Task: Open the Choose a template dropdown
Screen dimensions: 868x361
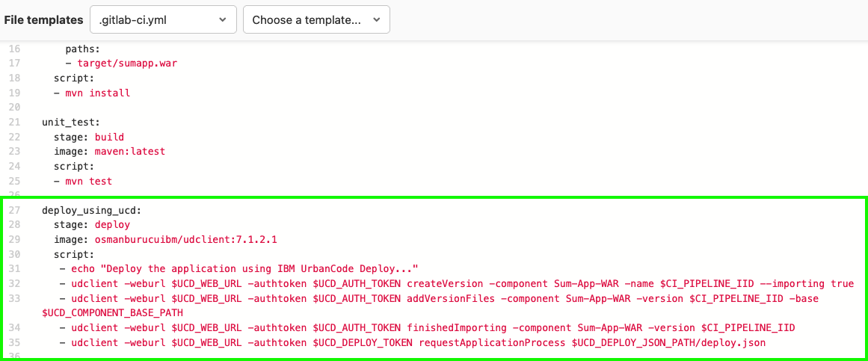Action: (x=316, y=20)
